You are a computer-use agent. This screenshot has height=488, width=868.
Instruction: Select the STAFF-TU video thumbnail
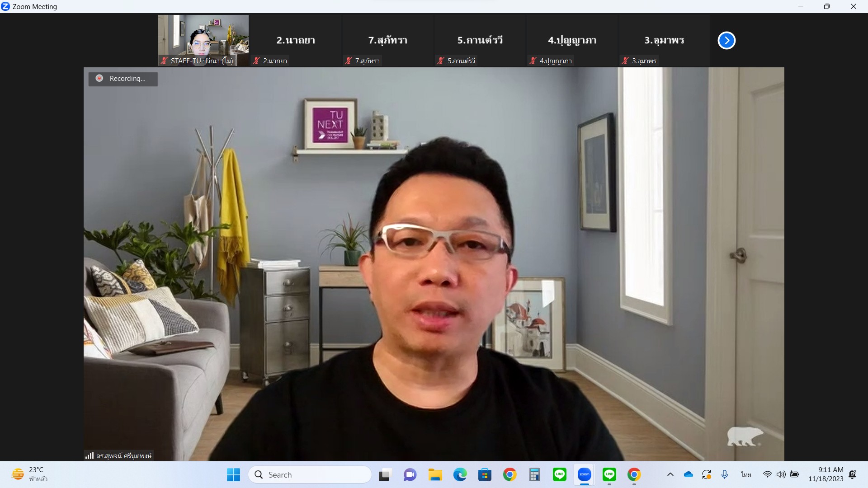pyautogui.click(x=203, y=41)
